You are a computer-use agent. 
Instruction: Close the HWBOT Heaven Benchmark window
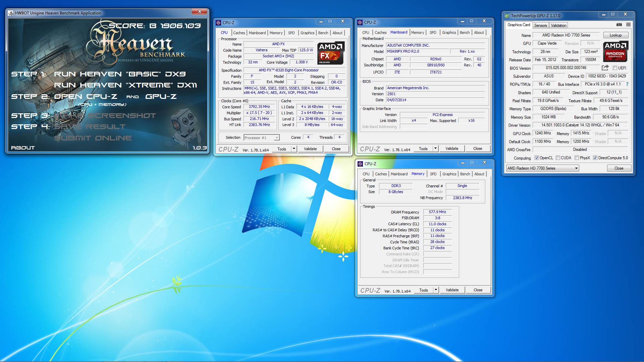tap(200, 12)
